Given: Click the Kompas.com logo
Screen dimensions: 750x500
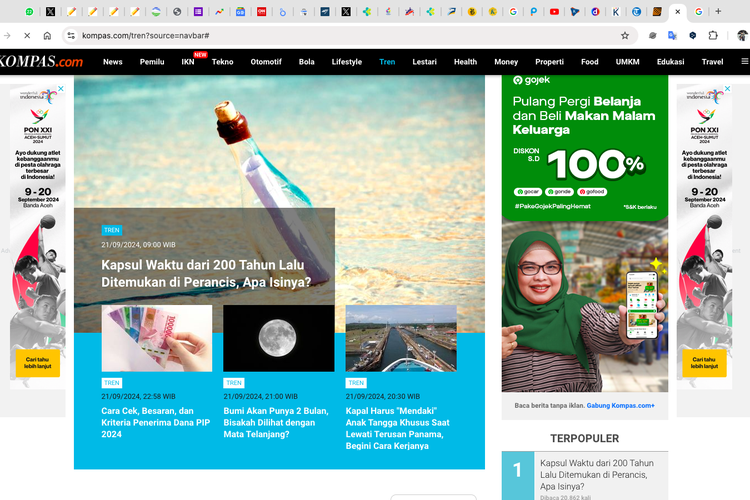Looking at the screenshot, I should pyautogui.click(x=40, y=62).
